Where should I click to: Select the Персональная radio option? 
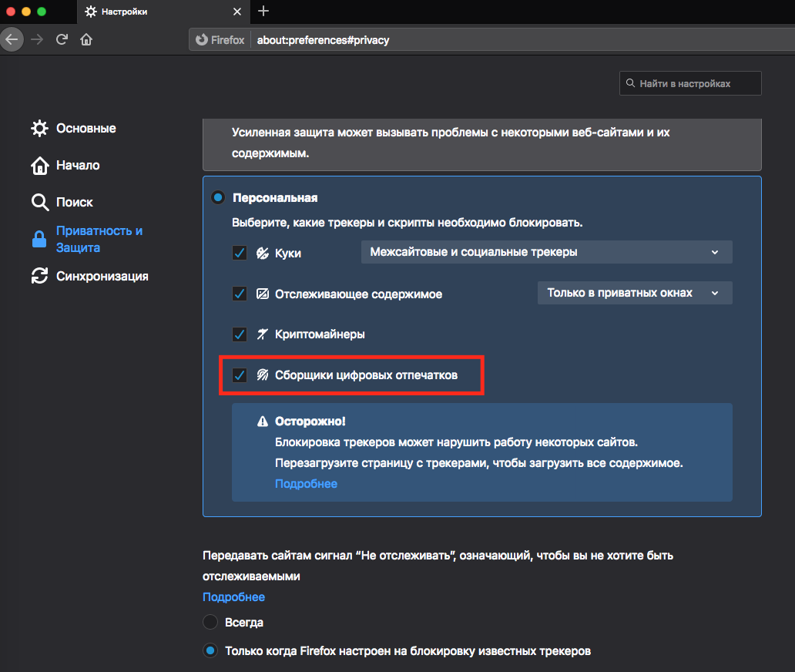click(x=218, y=198)
